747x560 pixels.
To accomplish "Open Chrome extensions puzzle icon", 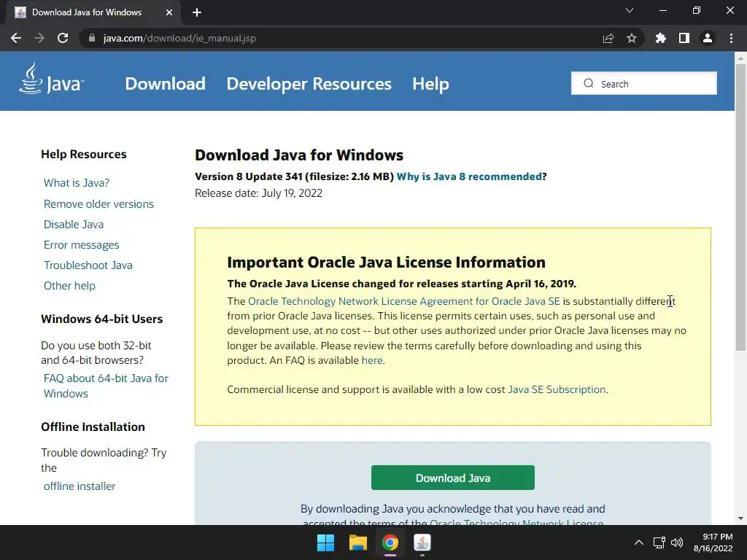I will pyautogui.click(x=661, y=38).
